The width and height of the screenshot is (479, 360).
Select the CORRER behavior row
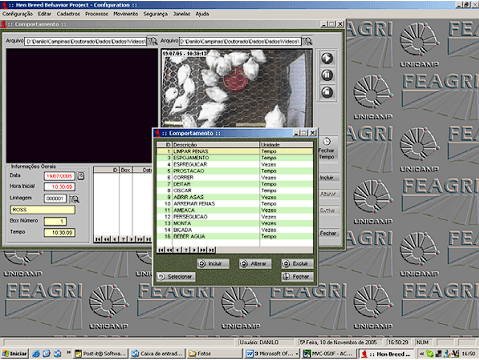(x=235, y=177)
